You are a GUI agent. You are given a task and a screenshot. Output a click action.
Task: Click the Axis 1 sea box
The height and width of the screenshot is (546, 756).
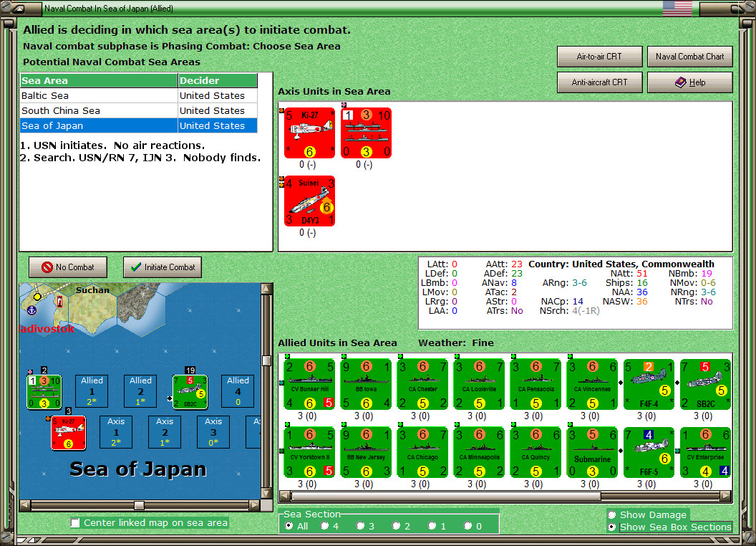116,432
